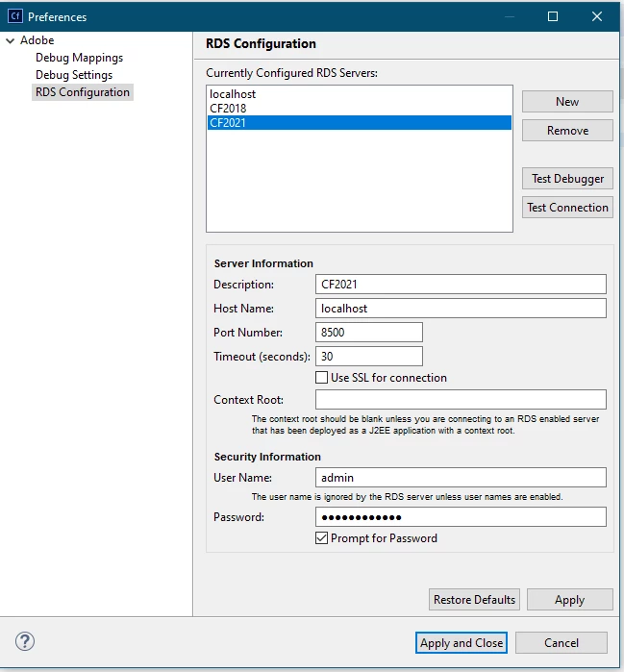This screenshot has height=672, width=624.
Task: Click the Cancel button
Action: pyautogui.click(x=561, y=642)
